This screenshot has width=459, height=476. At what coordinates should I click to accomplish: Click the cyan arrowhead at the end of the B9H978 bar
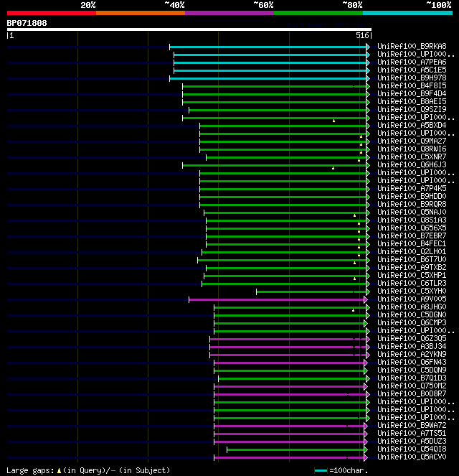pyautogui.click(x=368, y=79)
